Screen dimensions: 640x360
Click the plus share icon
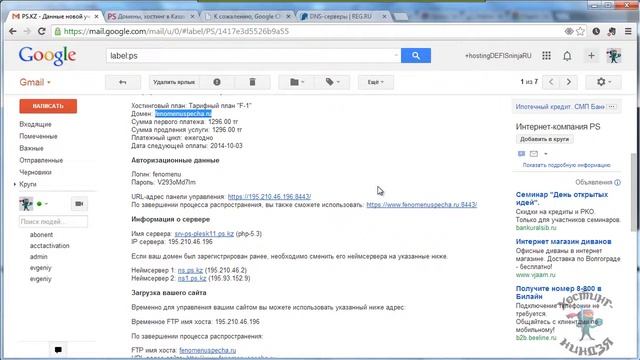(x=591, y=56)
